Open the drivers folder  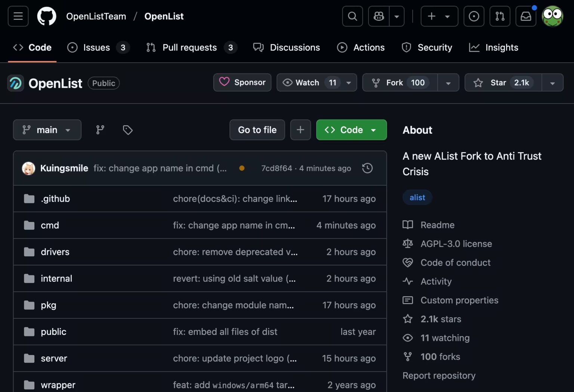coord(55,252)
